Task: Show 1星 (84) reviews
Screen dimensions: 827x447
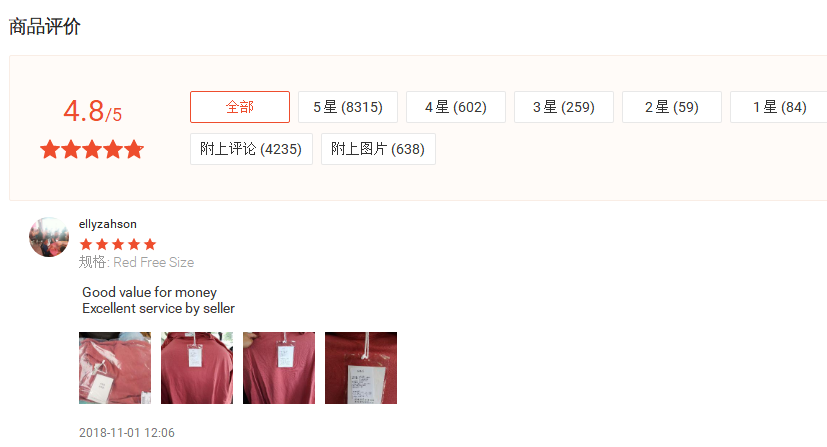Action: pyautogui.click(x=780, y=107)
